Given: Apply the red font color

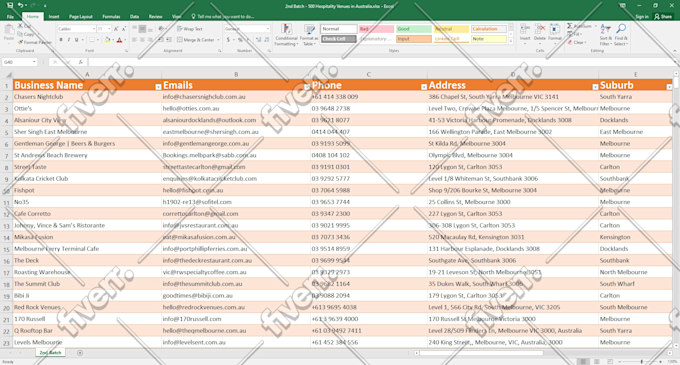Looking at the screenshot, I should click(119, 40).
